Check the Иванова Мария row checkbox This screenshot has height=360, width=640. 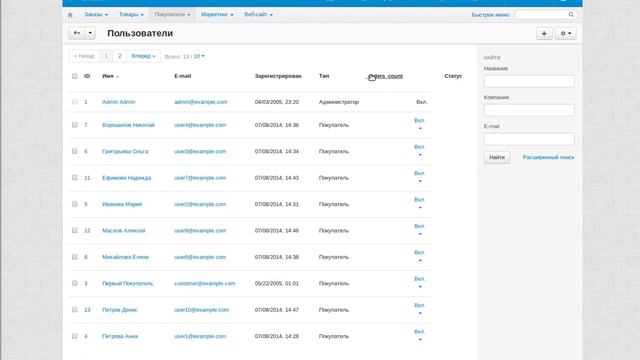[x=74, y=204]
